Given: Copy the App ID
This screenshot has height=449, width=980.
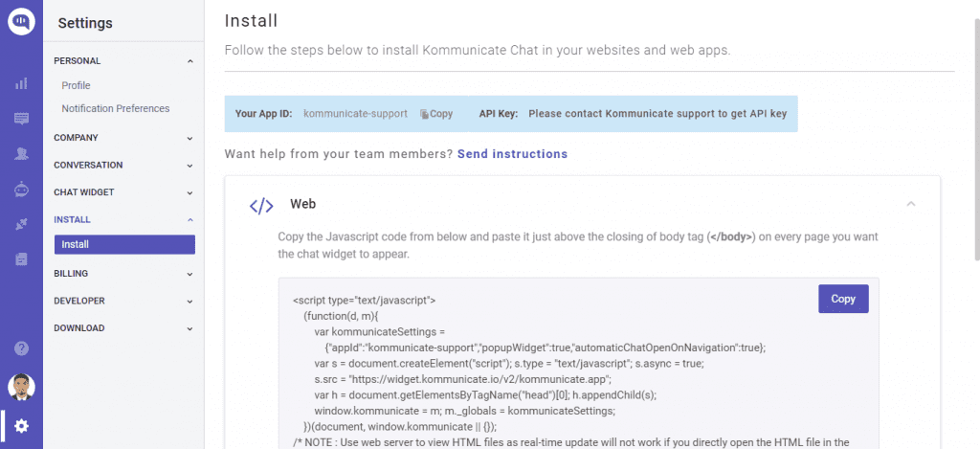Looking at the screenshot, I should pyautogui.click(x=436, y=114).
